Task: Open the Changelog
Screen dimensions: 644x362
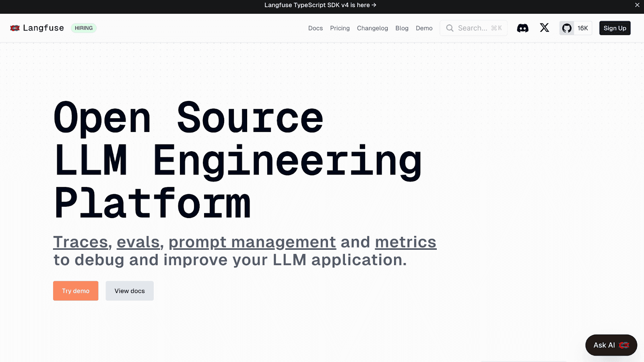Action: click(372, 28)
